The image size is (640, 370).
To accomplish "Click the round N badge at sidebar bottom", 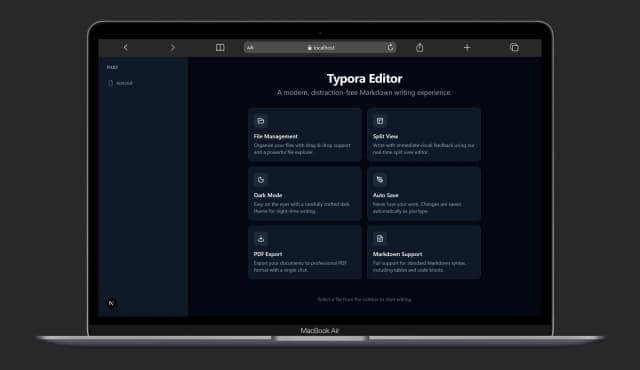I will click(x=111, y=303).
